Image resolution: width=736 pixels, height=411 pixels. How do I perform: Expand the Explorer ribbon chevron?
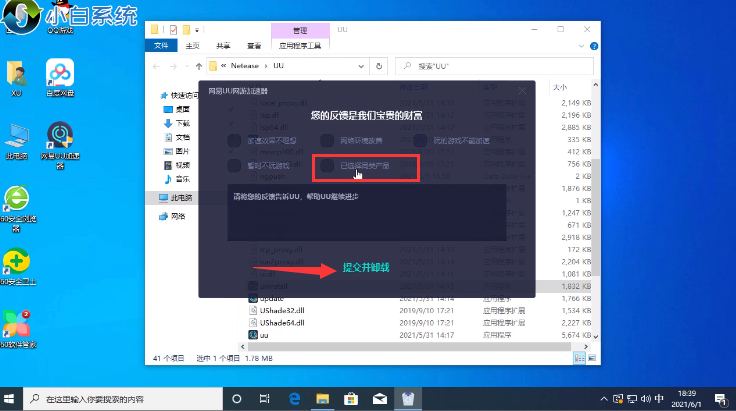click(x=581, y=46)
